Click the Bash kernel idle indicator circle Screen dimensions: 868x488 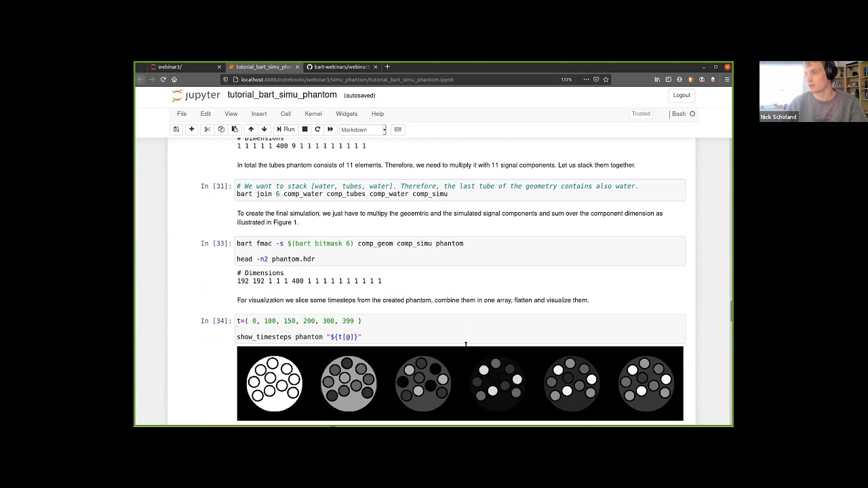[x=692, y=114]
